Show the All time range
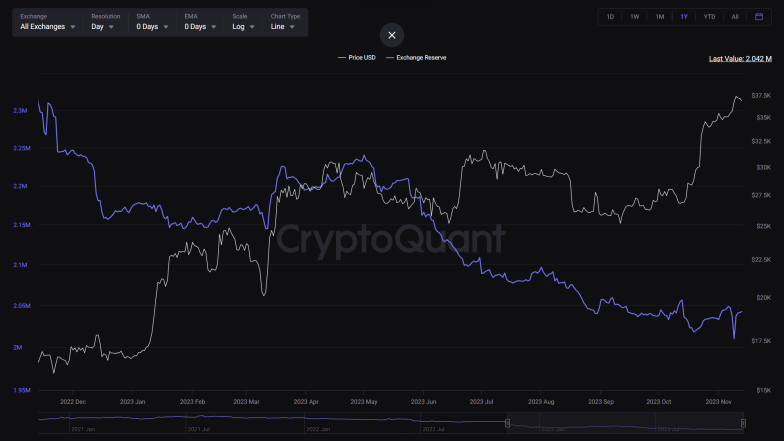The image size is (784, 441). [x=735, y=16]
